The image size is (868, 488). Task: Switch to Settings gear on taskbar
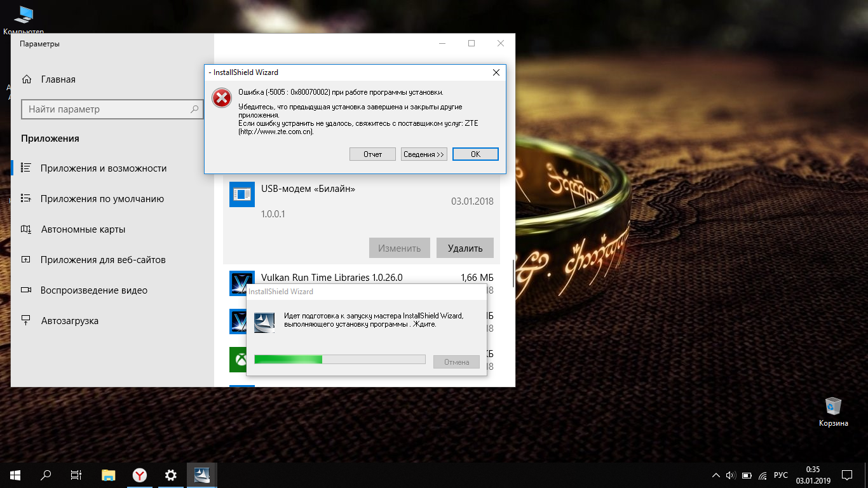pos(170,475)
